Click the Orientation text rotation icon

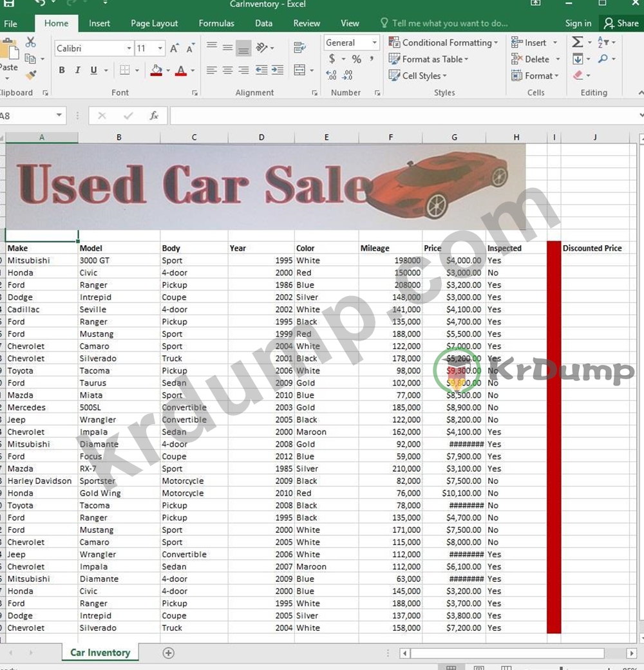[261, 48]
